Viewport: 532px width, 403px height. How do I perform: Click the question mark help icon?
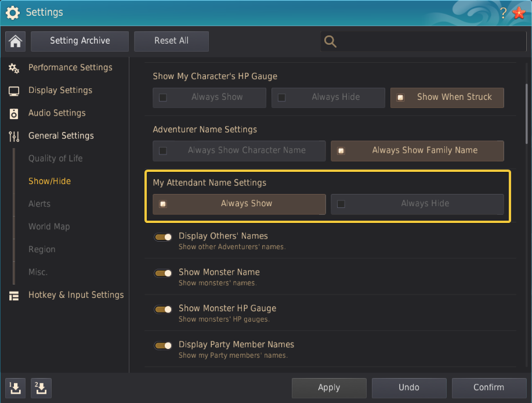click(x=503, y=13)
